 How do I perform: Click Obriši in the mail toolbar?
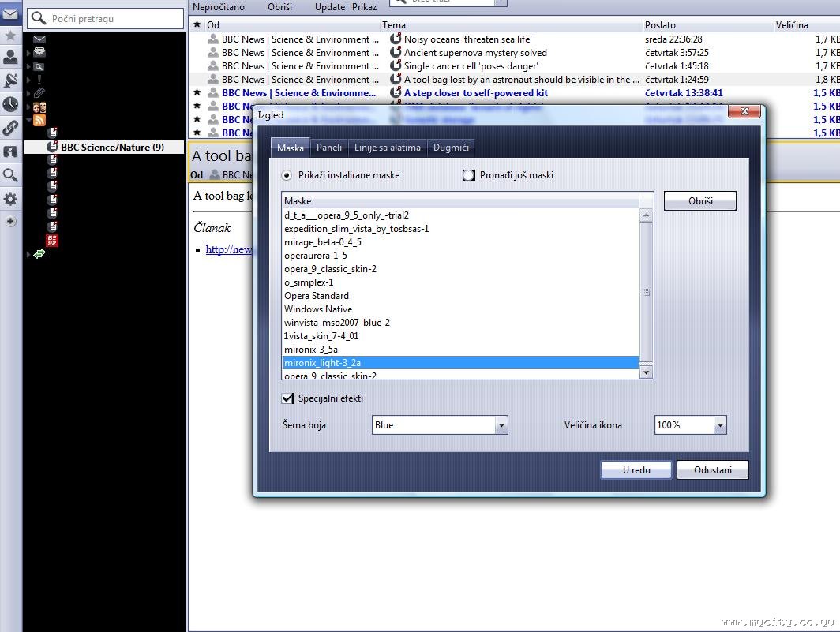tap(279, 7)
